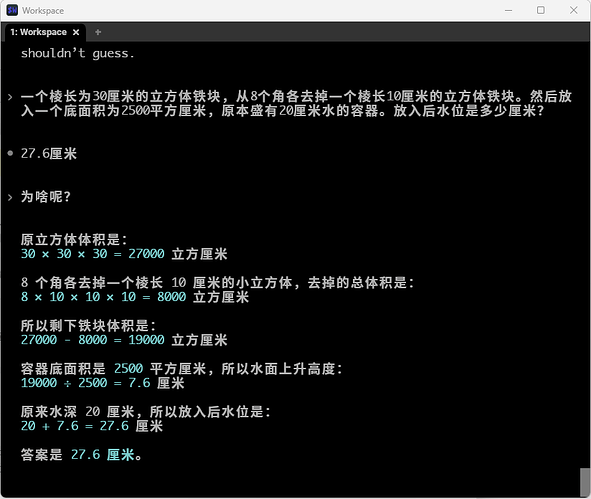Click the question line starting "入一个底面积为2500"
591x499 pixels.
[x=282, y=111]
